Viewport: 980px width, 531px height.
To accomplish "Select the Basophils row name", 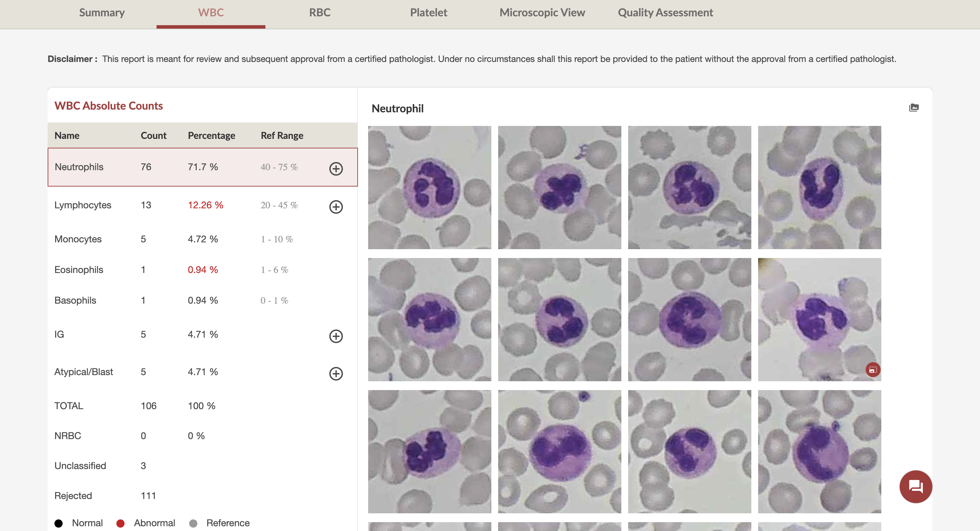I will (75, 300).
